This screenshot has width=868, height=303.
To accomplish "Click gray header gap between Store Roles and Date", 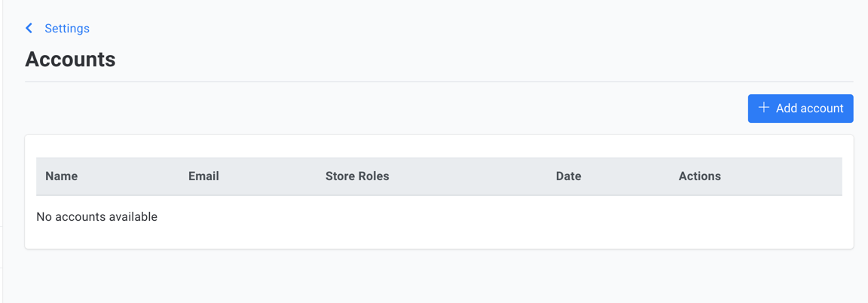I will (x=472, y=176).
